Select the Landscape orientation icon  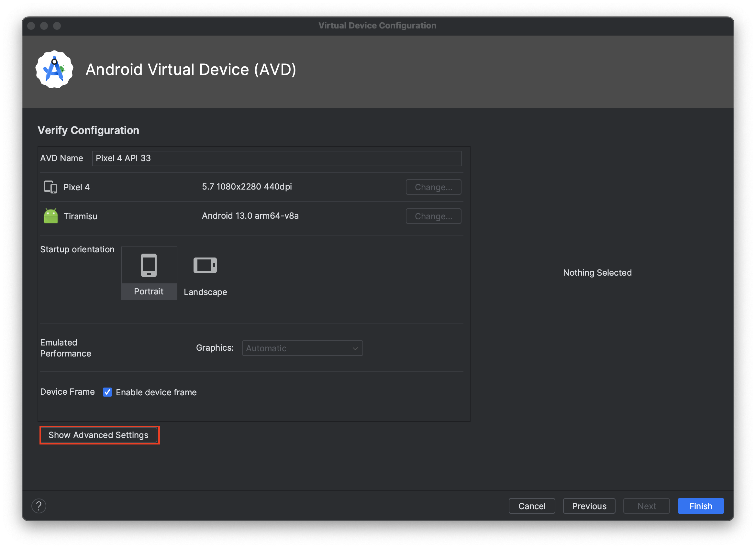[x=205, y=265]
